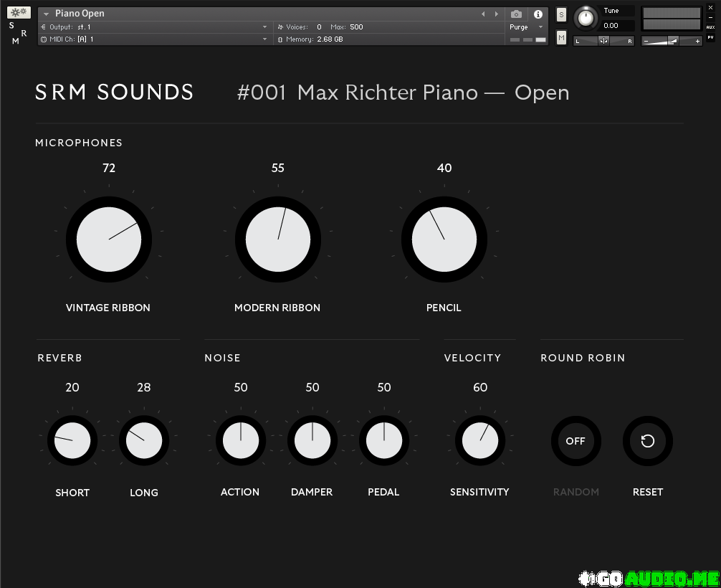Viewport: 721px width, 588px height.
Task: Click the ACTION noise knob
Action: pyautogui.click(x=241, y=441)
